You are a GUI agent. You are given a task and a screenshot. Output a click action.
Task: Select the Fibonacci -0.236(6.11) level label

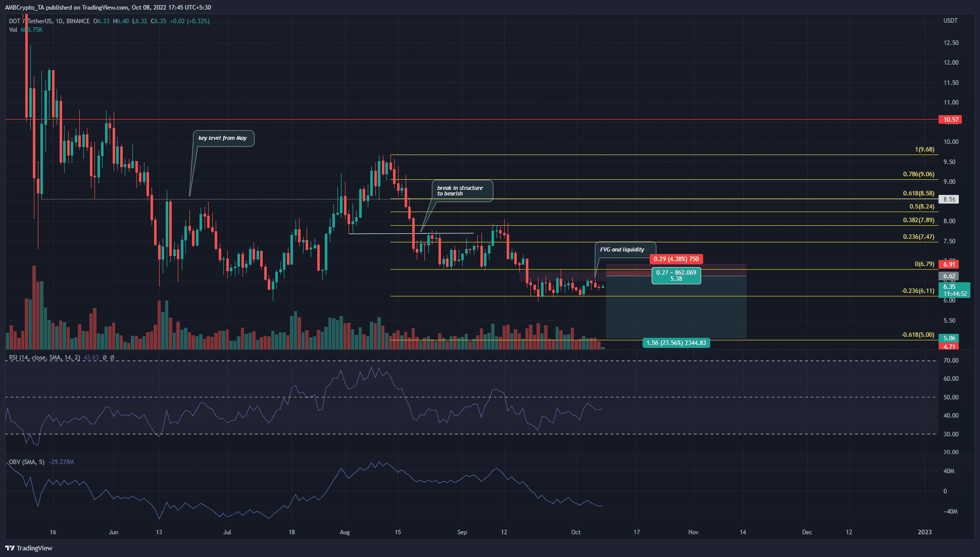tap(918, 291)
